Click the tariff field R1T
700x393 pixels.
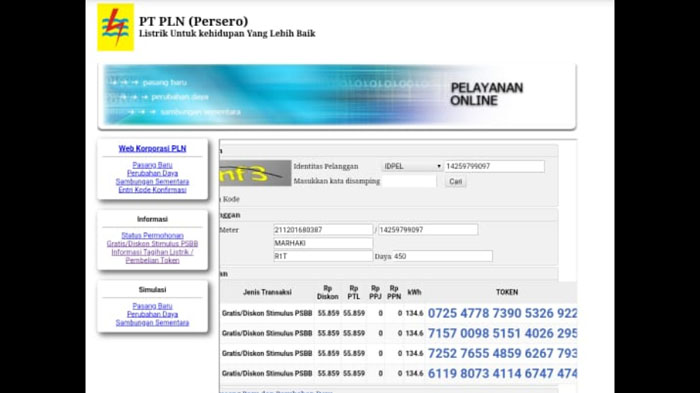point(323,256)
